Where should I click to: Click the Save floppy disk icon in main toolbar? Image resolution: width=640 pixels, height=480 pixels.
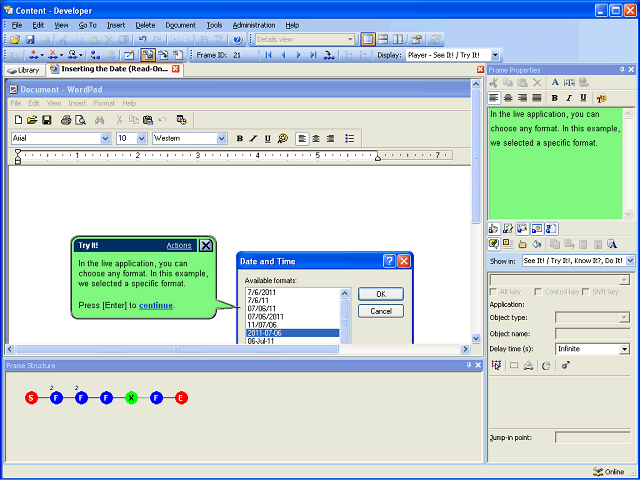click(x=30, y=40)
